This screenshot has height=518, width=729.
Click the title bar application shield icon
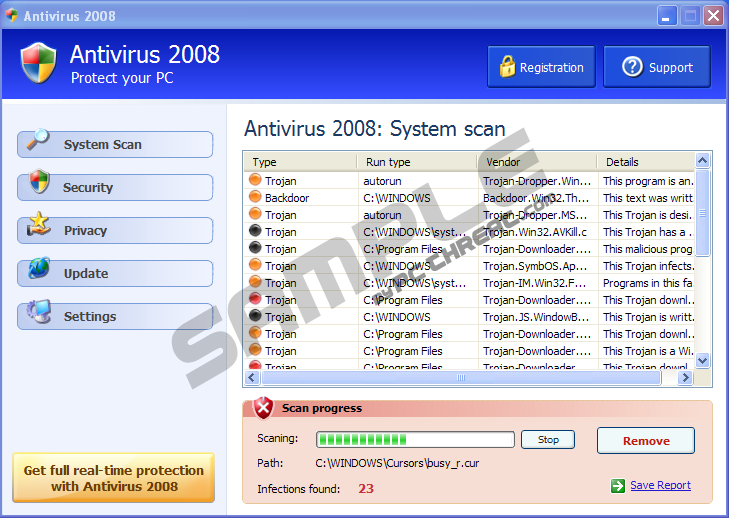pos(12,15)
